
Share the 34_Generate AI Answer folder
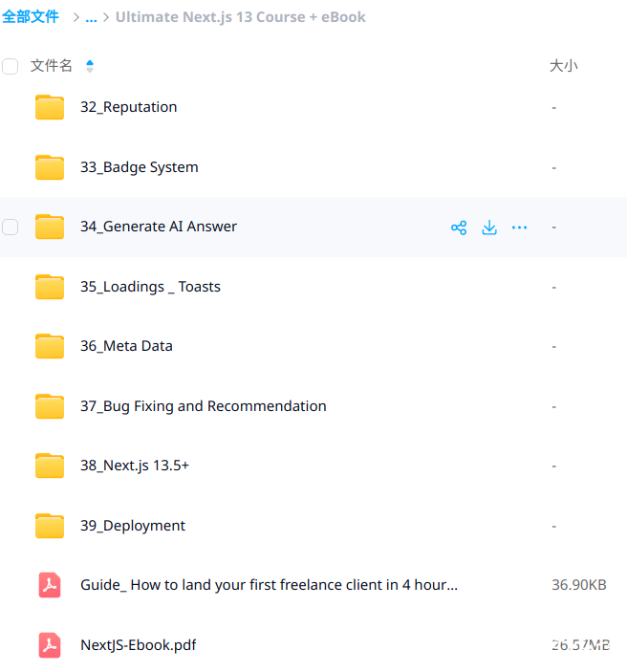459,228
